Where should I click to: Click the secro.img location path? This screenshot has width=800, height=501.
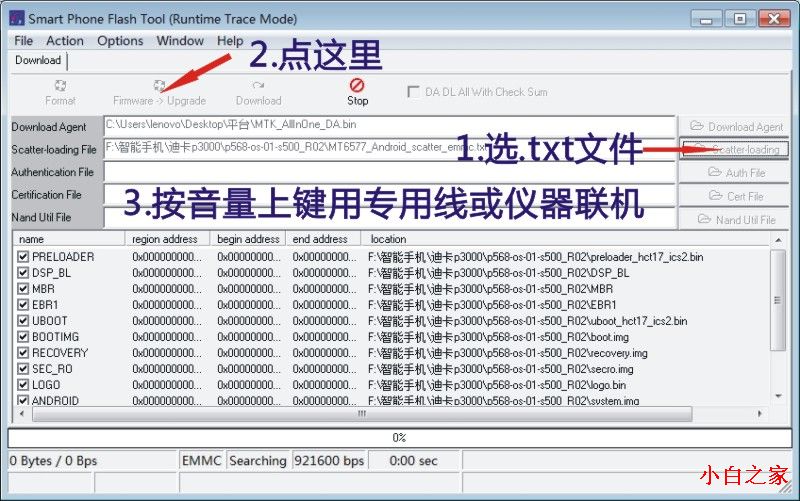501,369
